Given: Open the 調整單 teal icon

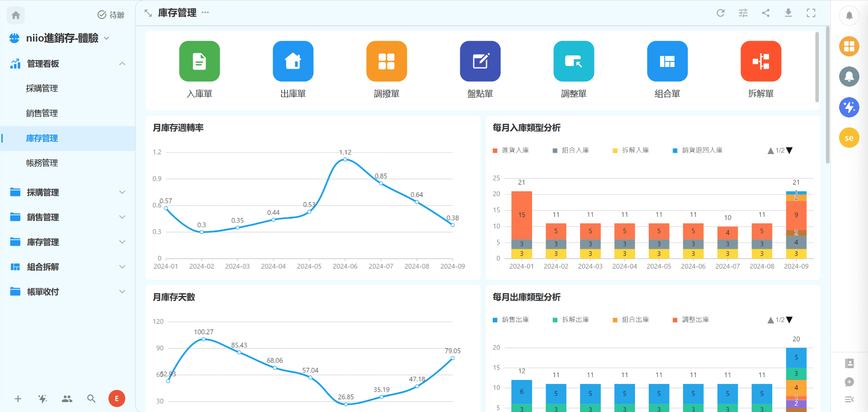Looking at the screenshot, I should [574, 61].
